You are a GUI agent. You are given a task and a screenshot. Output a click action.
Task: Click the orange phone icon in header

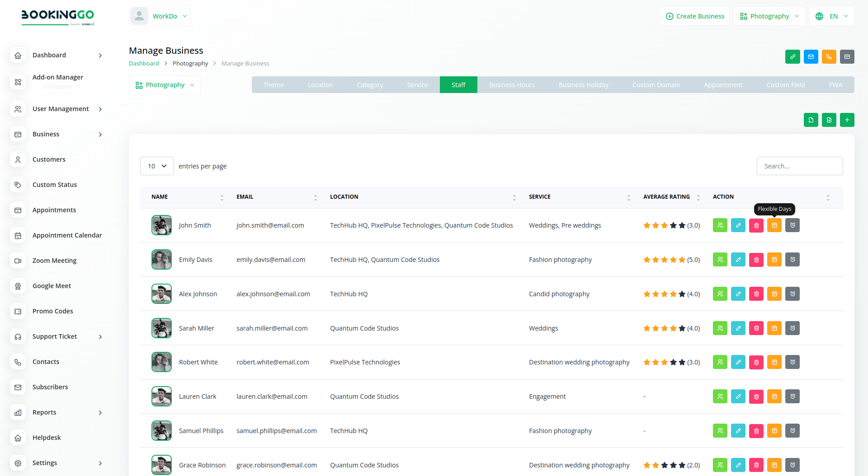pyautogui.click(x=829, y=57)
